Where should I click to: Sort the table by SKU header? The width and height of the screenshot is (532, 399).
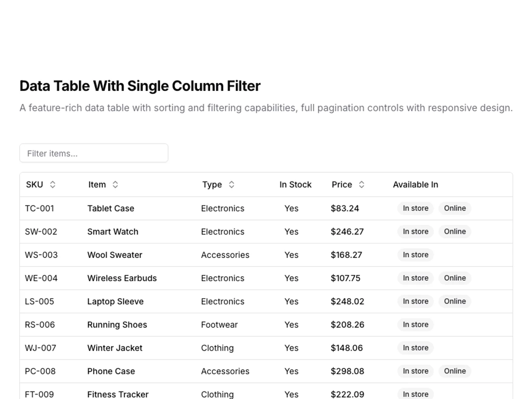coord(34,184)
